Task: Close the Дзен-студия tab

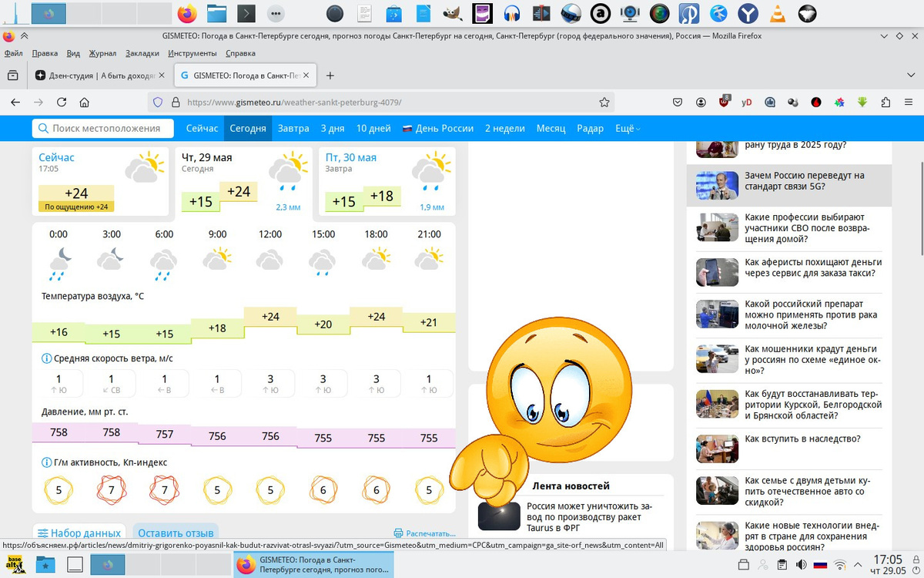Action: click(x=162, y=76)
